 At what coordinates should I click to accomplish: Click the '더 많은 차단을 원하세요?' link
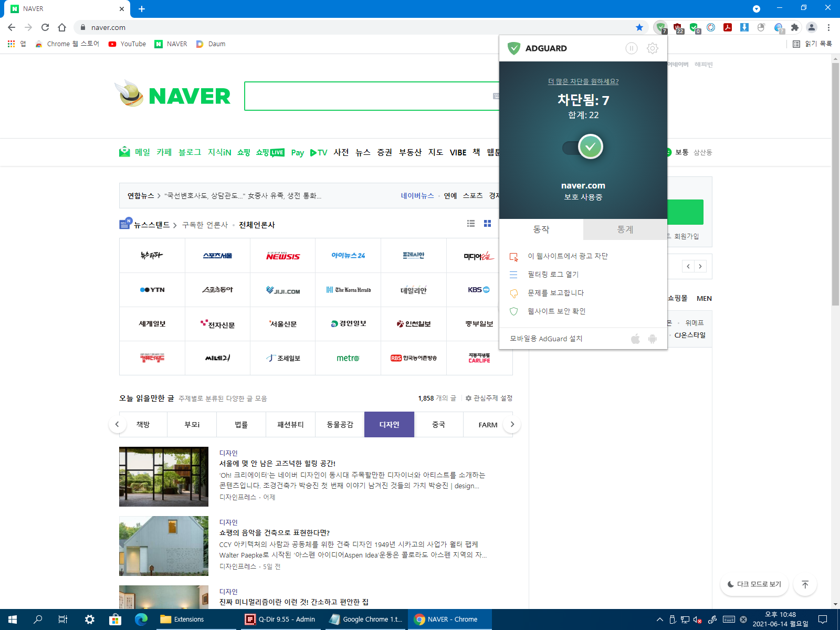point(583,81)
